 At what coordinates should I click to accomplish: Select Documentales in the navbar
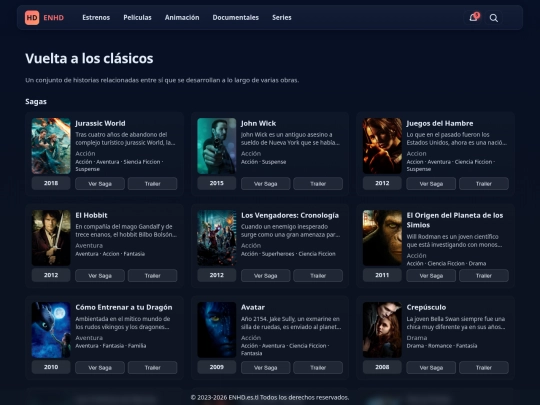click(x=236, y=18)
